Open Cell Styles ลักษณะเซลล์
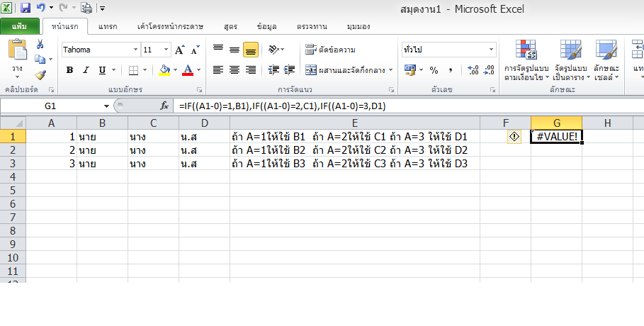Image resolution: width=644 pixels, height=326 pixels. click(606, 60)
